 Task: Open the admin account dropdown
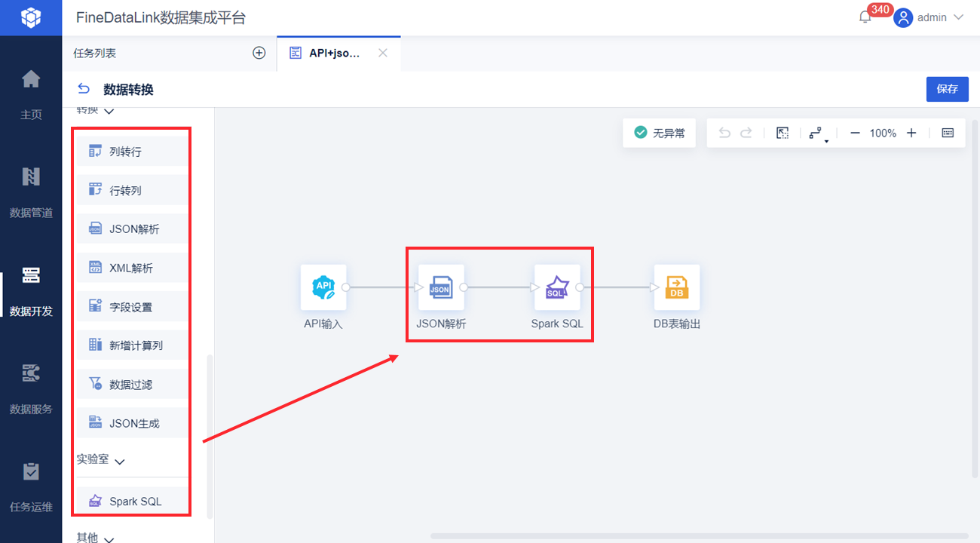coord(959,17)
